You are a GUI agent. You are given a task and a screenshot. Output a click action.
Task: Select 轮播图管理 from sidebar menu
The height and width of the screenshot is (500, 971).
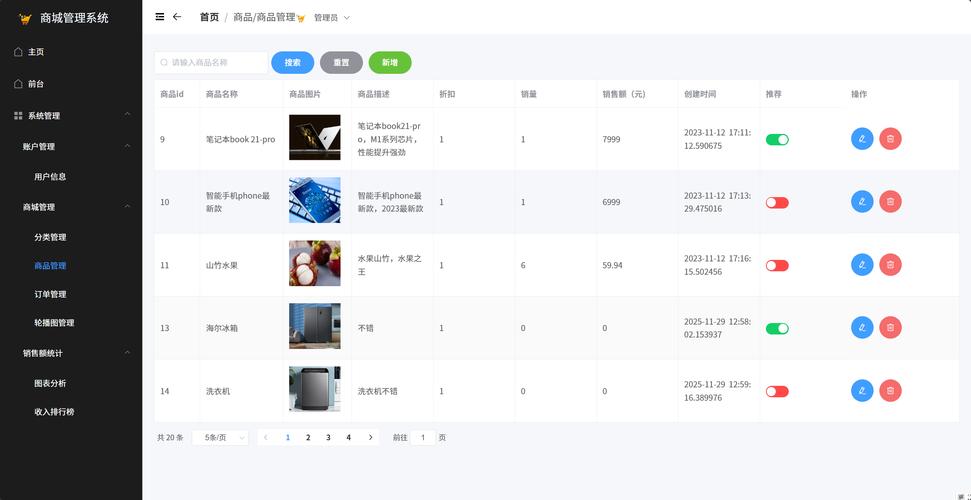tap(54, 323)
